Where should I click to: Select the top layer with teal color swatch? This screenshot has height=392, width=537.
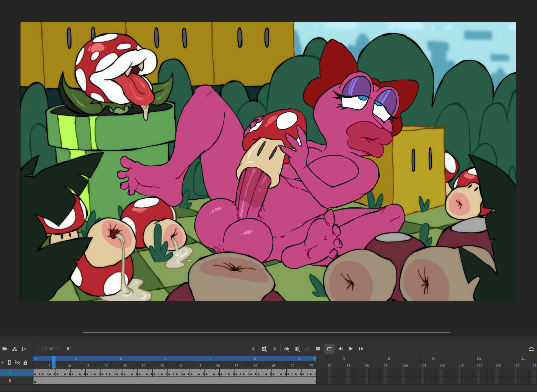point(17,373)
